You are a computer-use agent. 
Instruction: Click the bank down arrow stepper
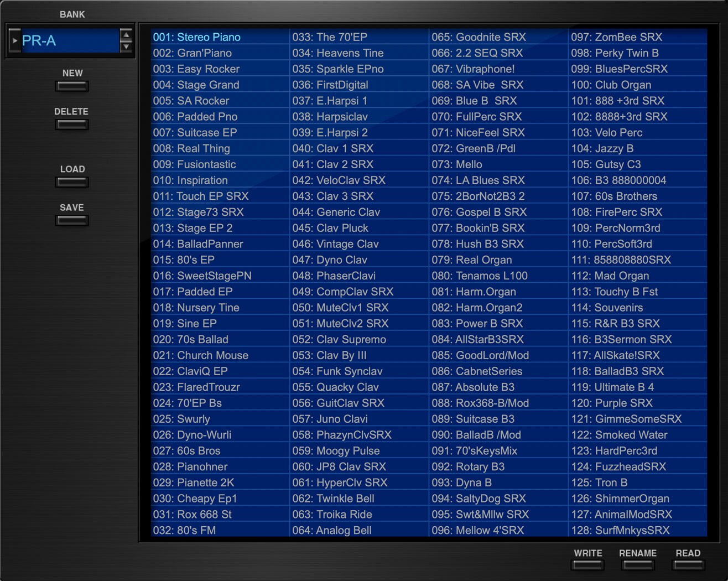(126, 46)
